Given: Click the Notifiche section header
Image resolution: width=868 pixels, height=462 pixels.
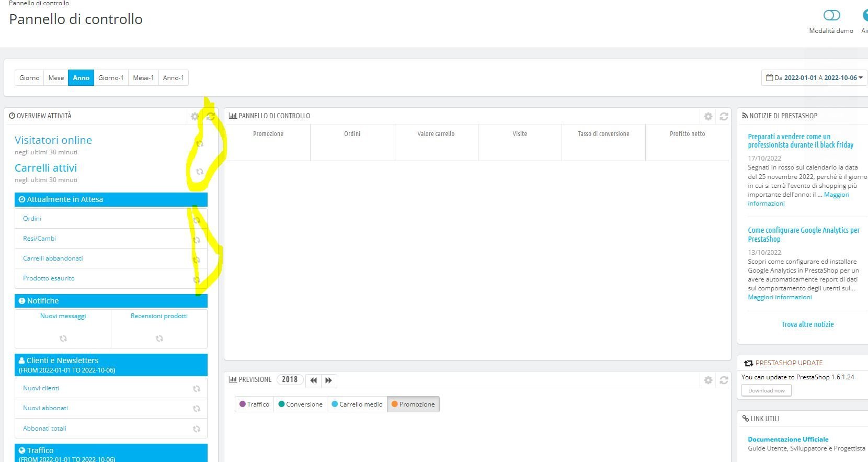Looking at the screenshot, I should pos(111,301).
